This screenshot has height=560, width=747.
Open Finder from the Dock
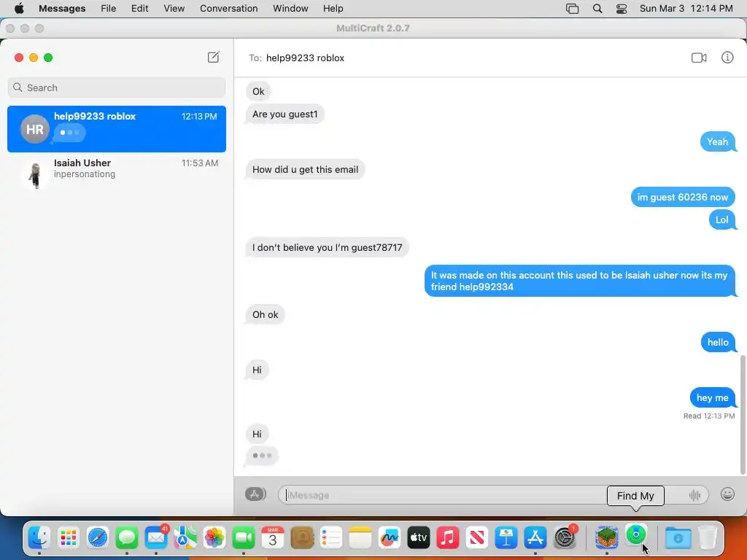coord(39,538)
